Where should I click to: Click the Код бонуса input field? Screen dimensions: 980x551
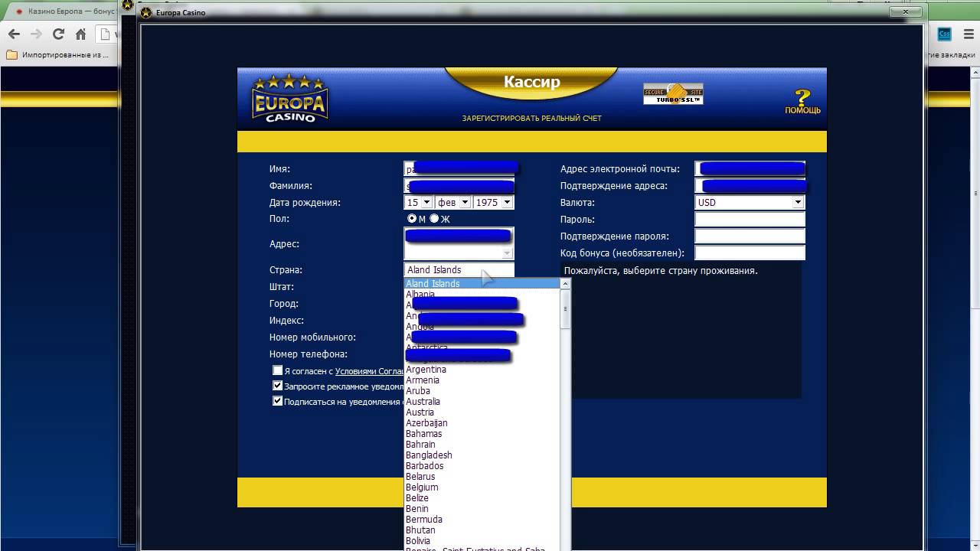(x=750, y=253)
